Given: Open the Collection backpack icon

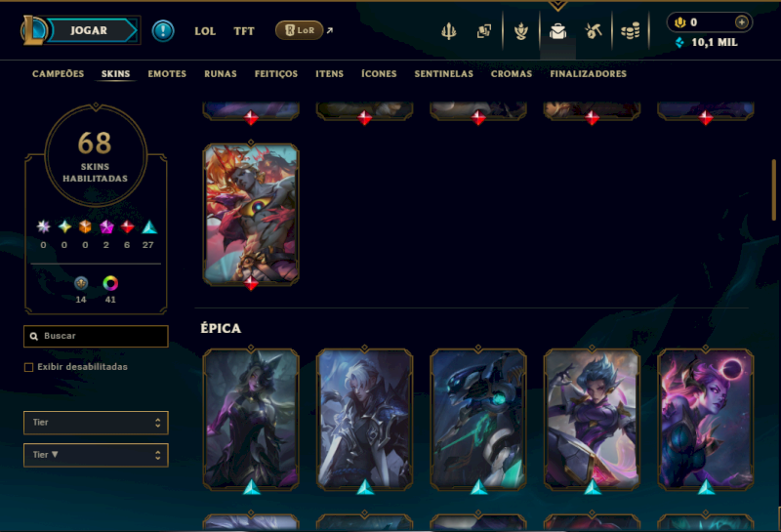Looking at the screenshot, I should [x=557, y=31].
